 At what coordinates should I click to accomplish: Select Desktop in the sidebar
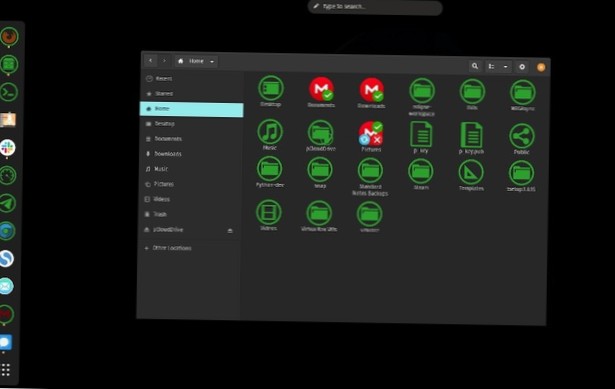(191, 124)
